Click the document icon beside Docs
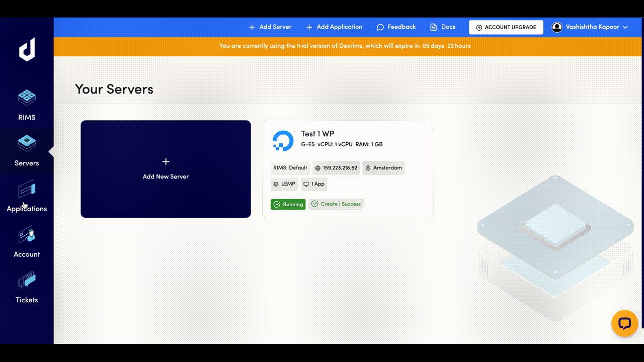644x362 pixels. coord(433,27)
